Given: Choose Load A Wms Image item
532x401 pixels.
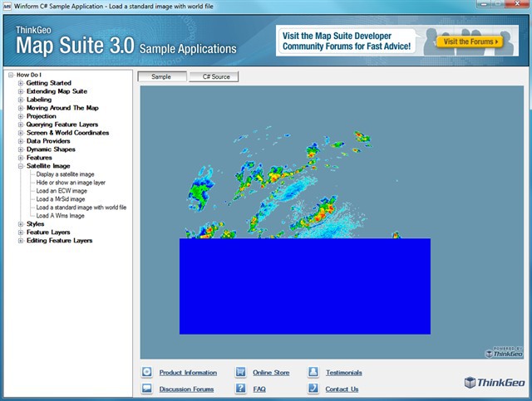Looking at the screenshot, I should click(62, 216).
